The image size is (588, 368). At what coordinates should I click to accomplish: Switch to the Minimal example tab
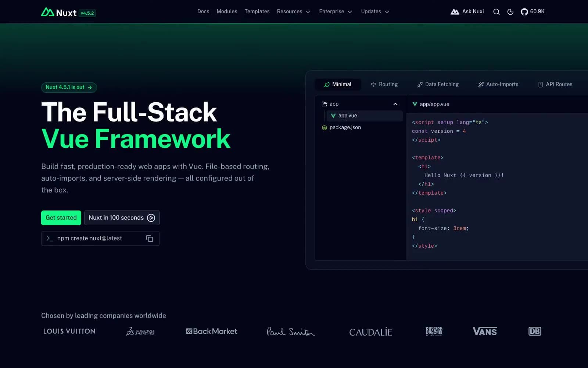(x=338, y=84)
